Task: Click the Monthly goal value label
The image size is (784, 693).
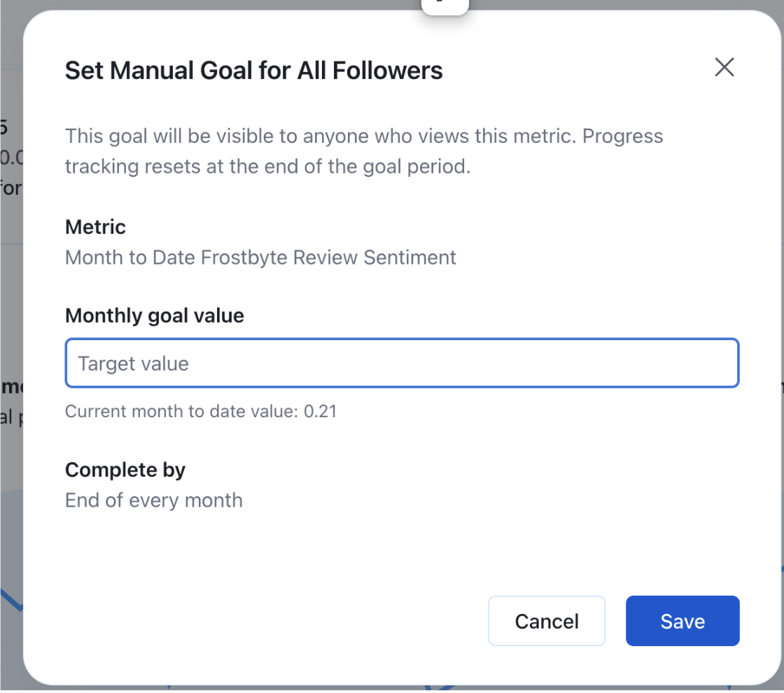Action: pos(154,316)
